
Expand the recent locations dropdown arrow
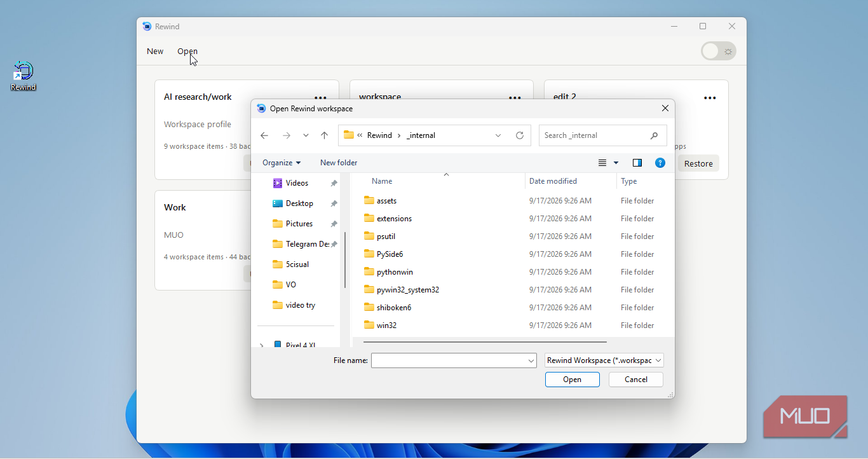pyautogui.click(x=306, y=135)
